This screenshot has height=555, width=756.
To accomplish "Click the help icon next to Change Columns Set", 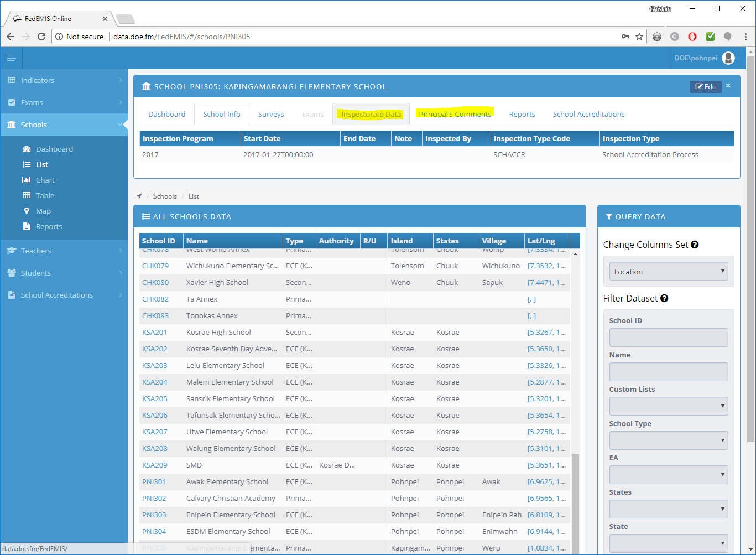I will click(x=695, y=245).
